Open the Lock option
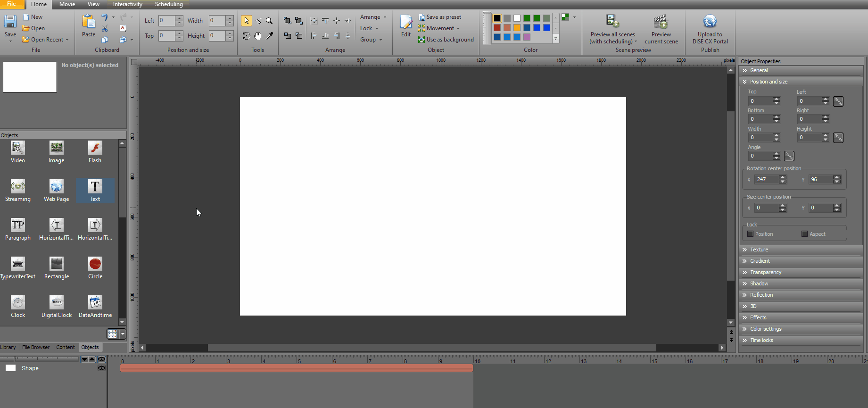The width and height of the screenshot is (868, 408). point(369,28)
